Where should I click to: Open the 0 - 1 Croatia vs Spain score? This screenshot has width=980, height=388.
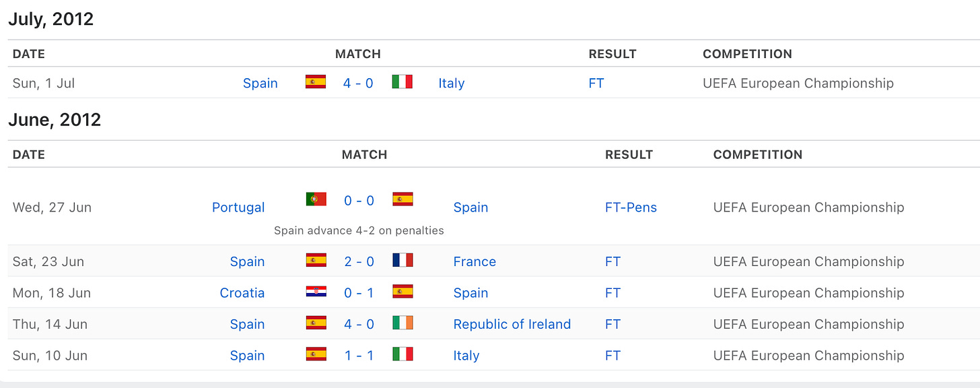(x=359, y=293)
